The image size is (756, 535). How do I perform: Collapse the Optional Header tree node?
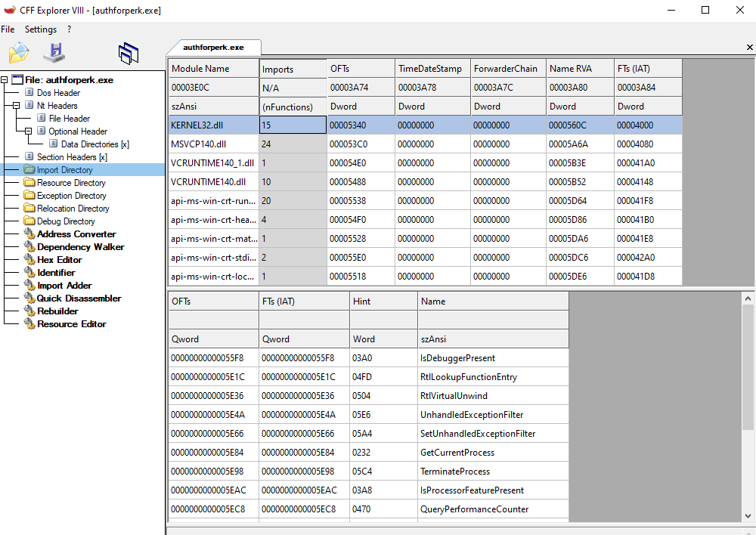(29, 131)
